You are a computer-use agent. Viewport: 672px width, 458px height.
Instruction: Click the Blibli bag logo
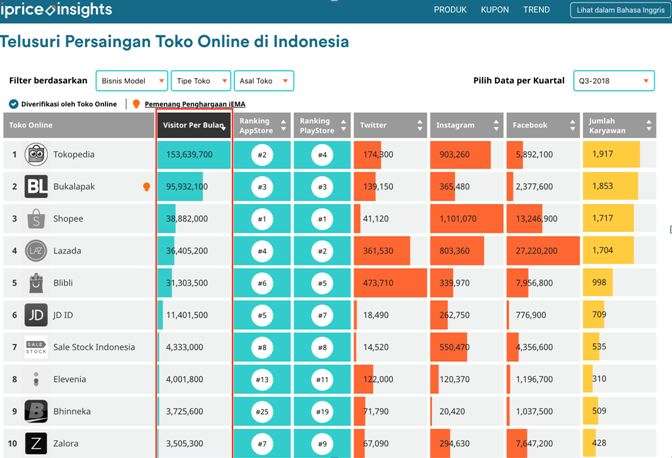(x=36, y=283)
